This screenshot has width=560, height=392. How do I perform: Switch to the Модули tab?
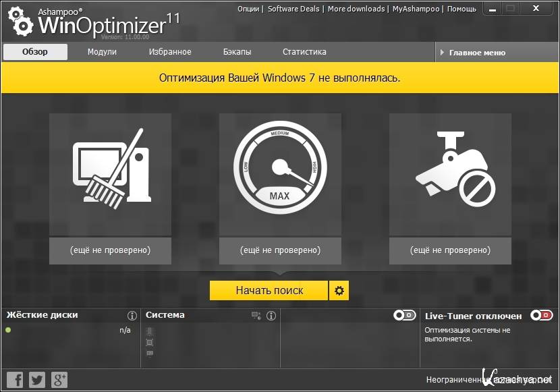[102, 52]
